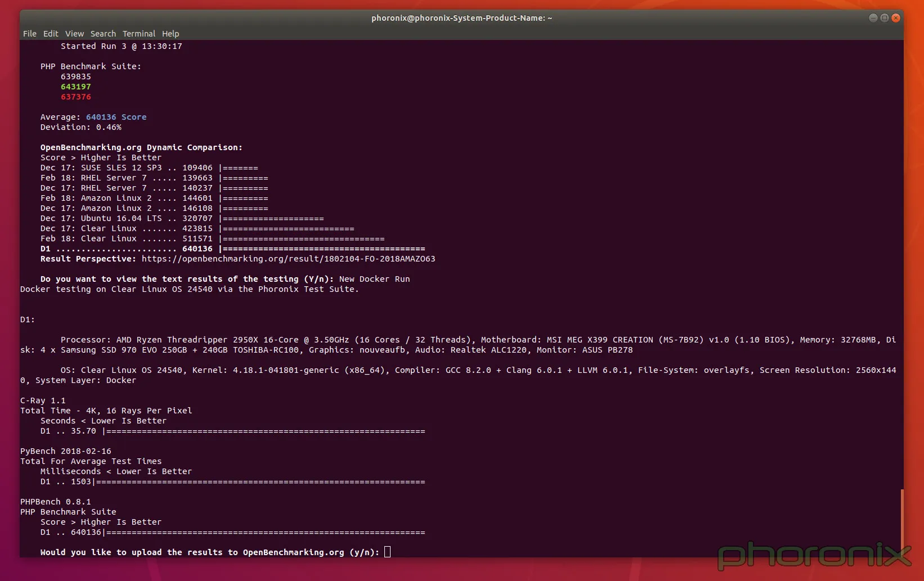Open the File menu

30,34
